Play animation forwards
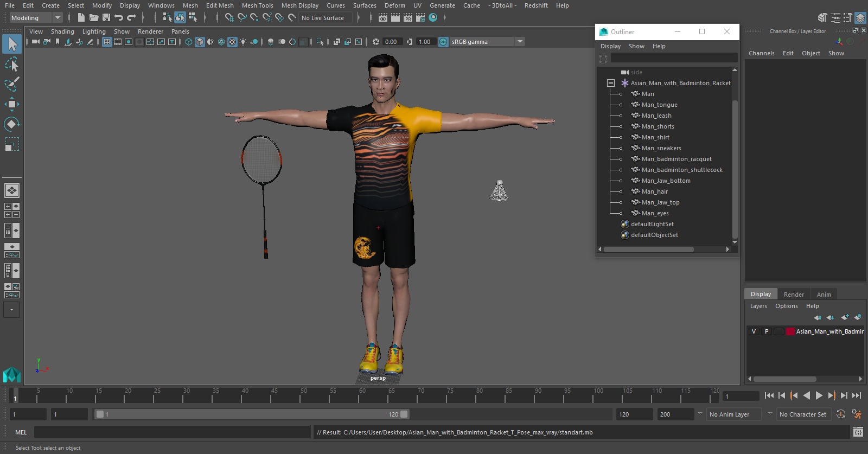 click(x=819, y=395)
